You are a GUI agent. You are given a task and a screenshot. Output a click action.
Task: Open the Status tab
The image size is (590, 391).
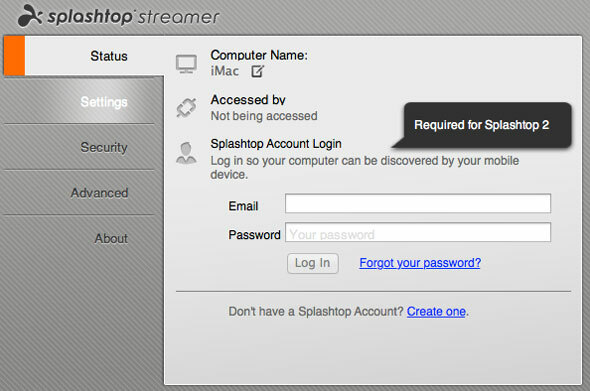click(x=109, y=56)
